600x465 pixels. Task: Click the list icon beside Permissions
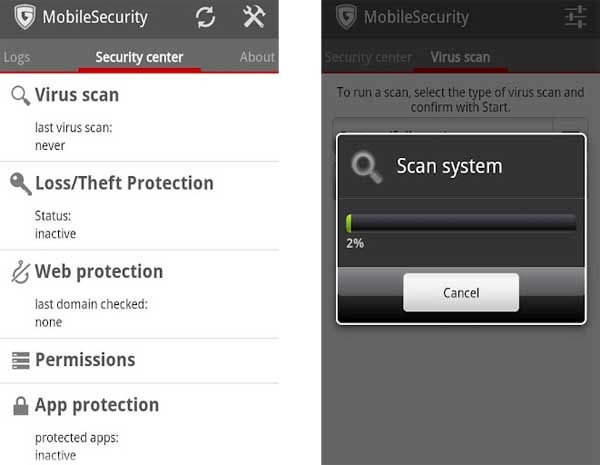(x=20, y=360)
